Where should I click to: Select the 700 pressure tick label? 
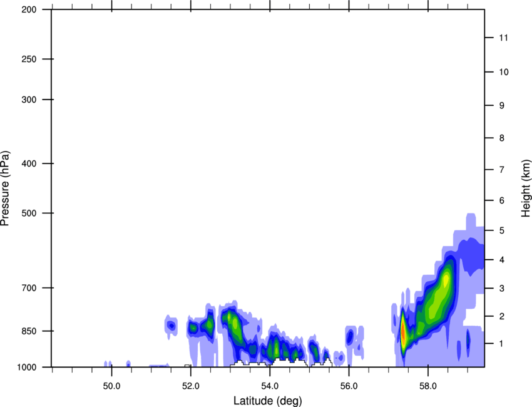tap(31, 288)
